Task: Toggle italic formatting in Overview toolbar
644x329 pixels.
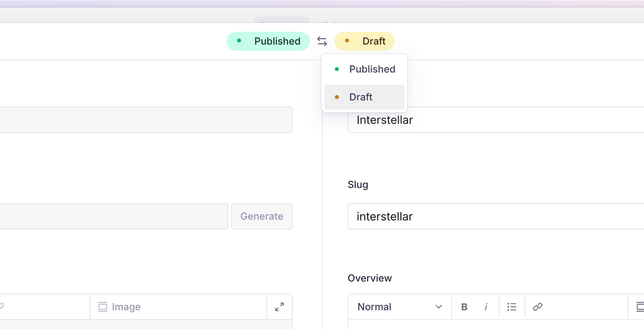Action: coord(486,307)
